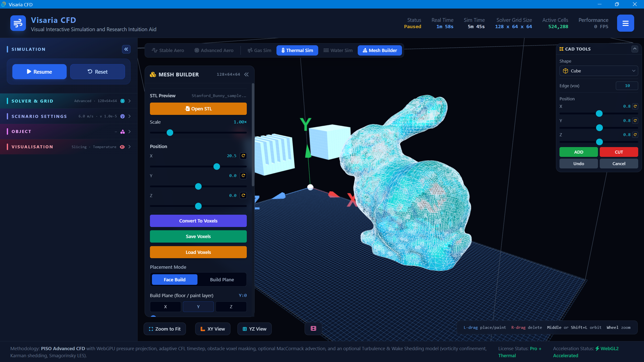
Task: Click the film-strip recording icon button
Action: click(313, 329)
